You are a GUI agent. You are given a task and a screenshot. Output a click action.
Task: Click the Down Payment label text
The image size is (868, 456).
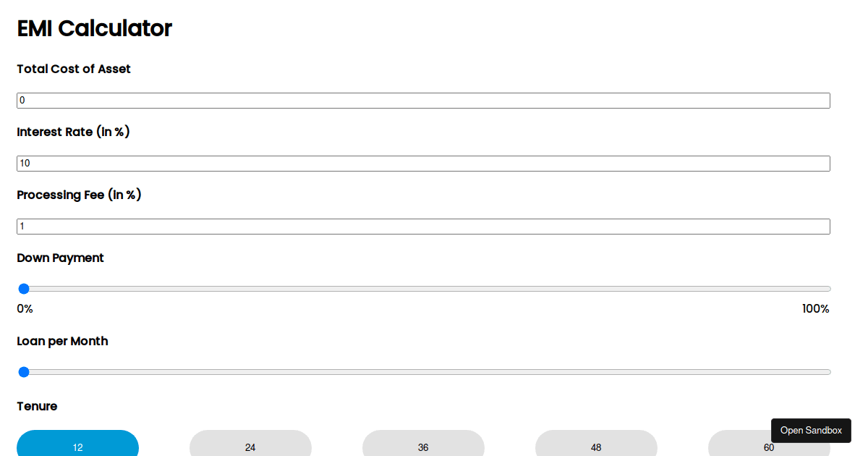(60, 258)
